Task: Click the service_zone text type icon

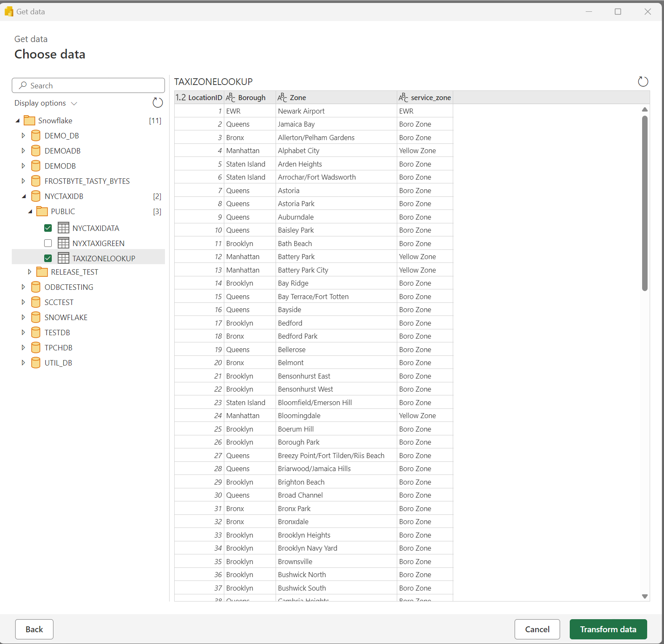Action: point(403,98)
